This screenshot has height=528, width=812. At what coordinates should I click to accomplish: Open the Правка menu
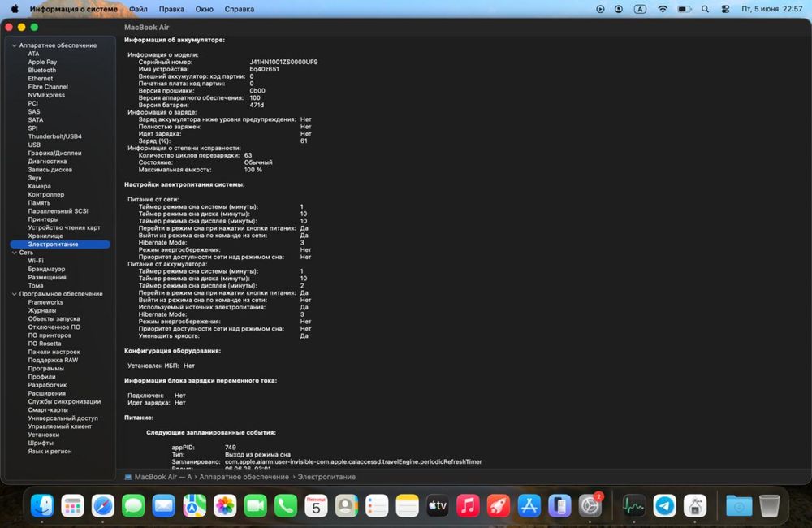pyautogui.click(x=171, y=9)
